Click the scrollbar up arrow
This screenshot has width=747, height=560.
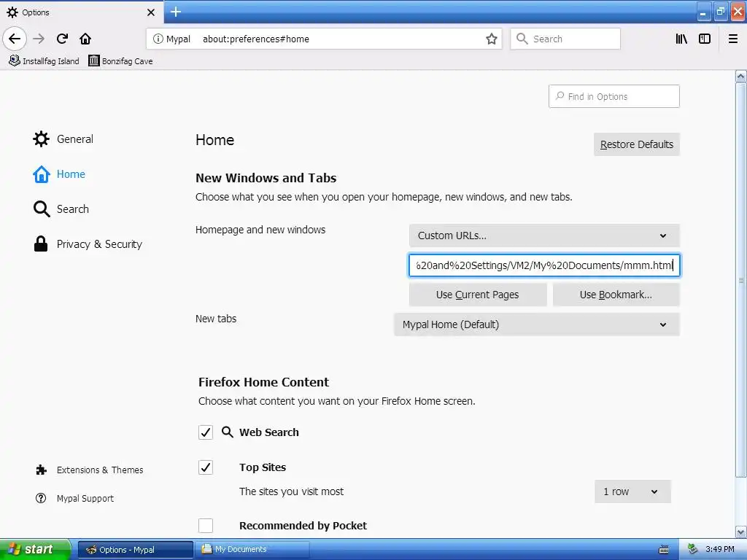(x=741, y=76)
